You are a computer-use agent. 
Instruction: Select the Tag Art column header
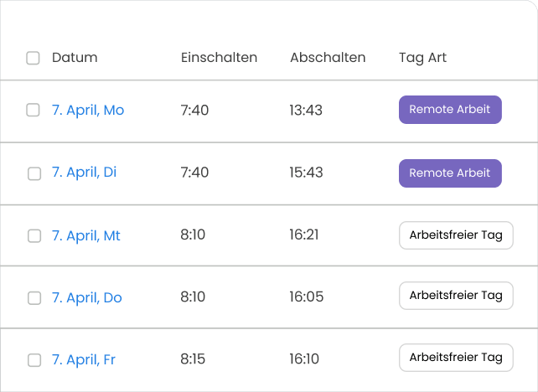point(422,58)
